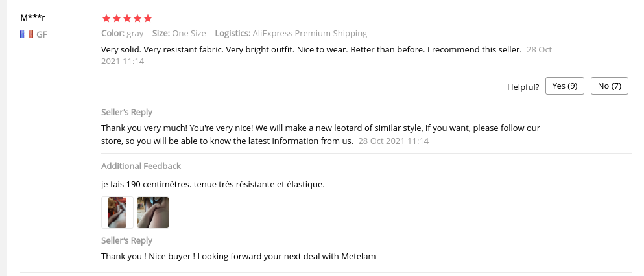The image size is (644, 276).
Task: Click the Additional Feedback heading
Action: (141, 167)
